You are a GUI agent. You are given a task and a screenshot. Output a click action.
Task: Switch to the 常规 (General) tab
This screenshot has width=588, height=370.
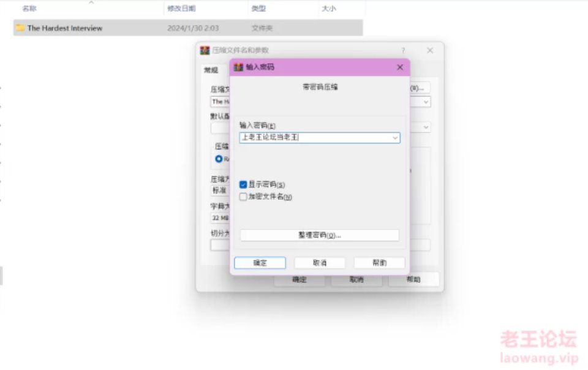211,70
